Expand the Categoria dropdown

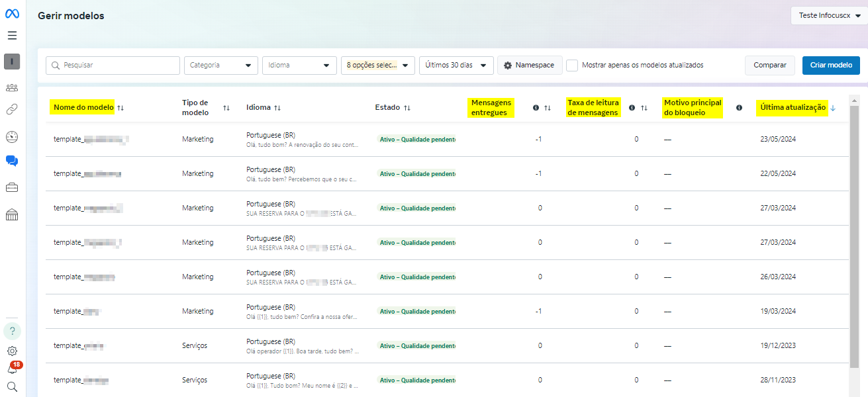tap(220, 66)
